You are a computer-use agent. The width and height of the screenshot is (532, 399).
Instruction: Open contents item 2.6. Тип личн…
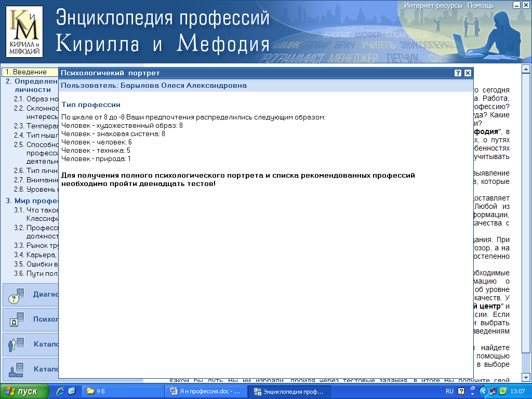click(36, 170)
